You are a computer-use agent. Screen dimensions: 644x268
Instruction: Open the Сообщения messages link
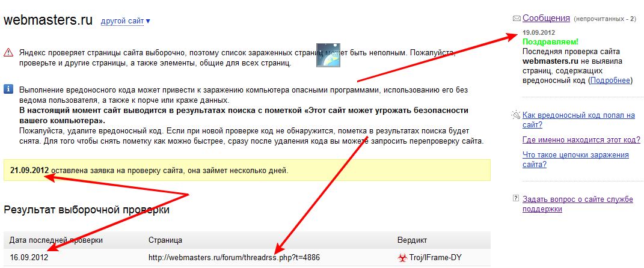(x=545, y=18)
